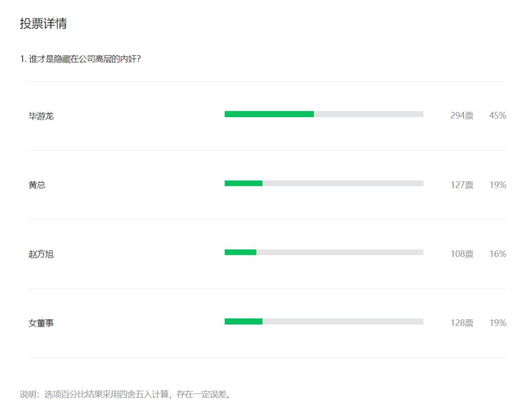Click the 毕游龙 option label
Viewport: 532px width, 411px height.
(41, 116)
